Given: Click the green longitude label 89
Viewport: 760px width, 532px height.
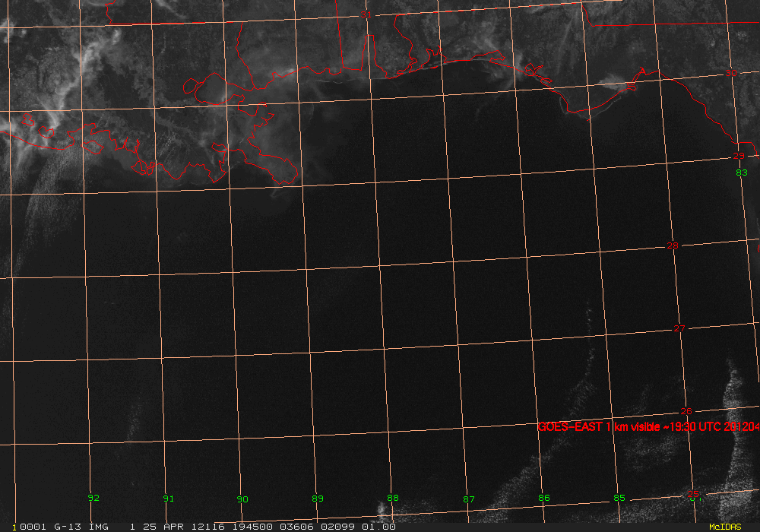Looking at the screenshot, I should [x=318, y=499].
